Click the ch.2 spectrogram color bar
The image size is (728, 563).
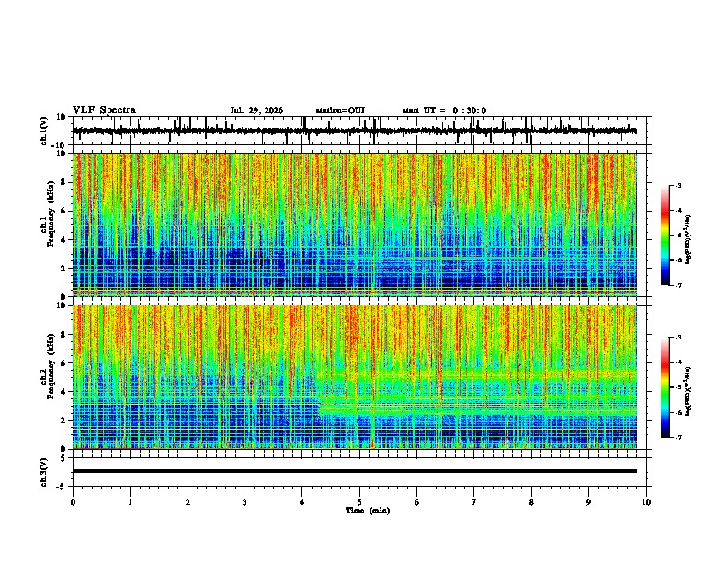[x=665, y=387]
